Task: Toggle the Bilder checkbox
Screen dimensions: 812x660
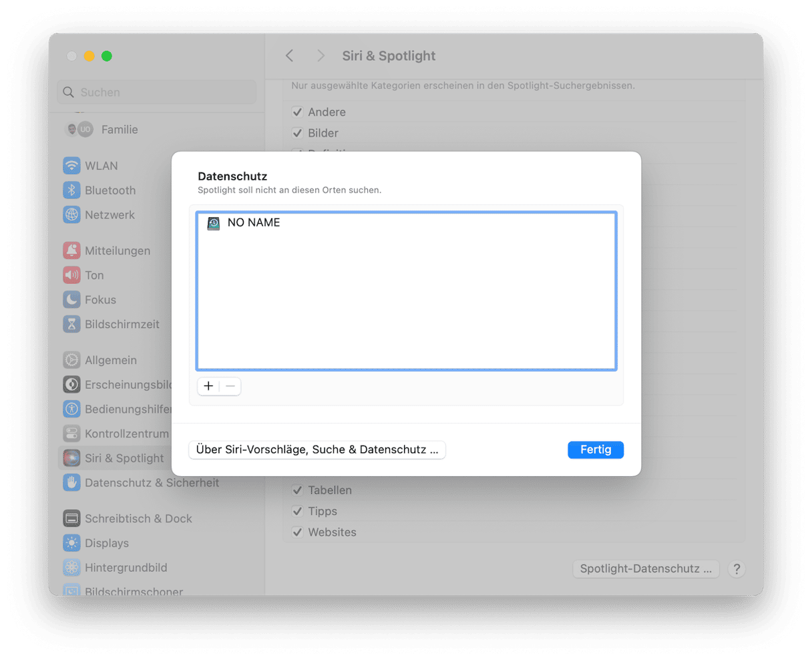Action: pyautogui.click(x=297, y=133)
